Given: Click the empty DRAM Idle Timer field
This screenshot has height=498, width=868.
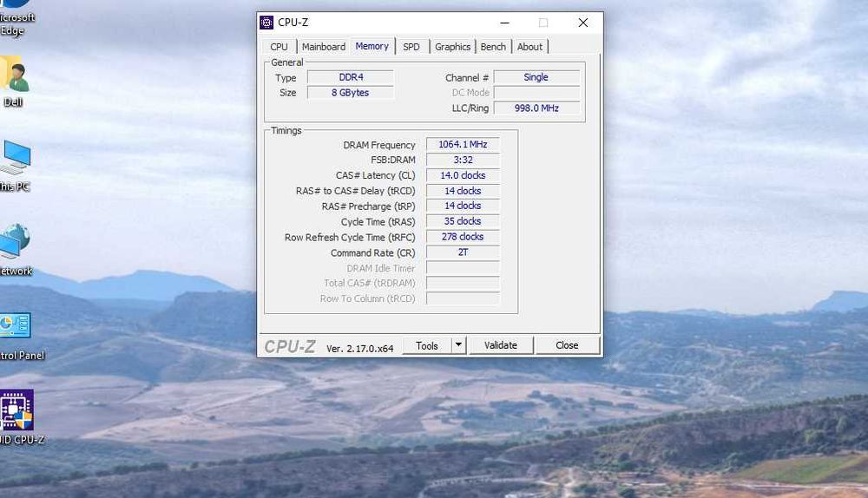Looking at the screenshot, I should (x=463, y=268).
